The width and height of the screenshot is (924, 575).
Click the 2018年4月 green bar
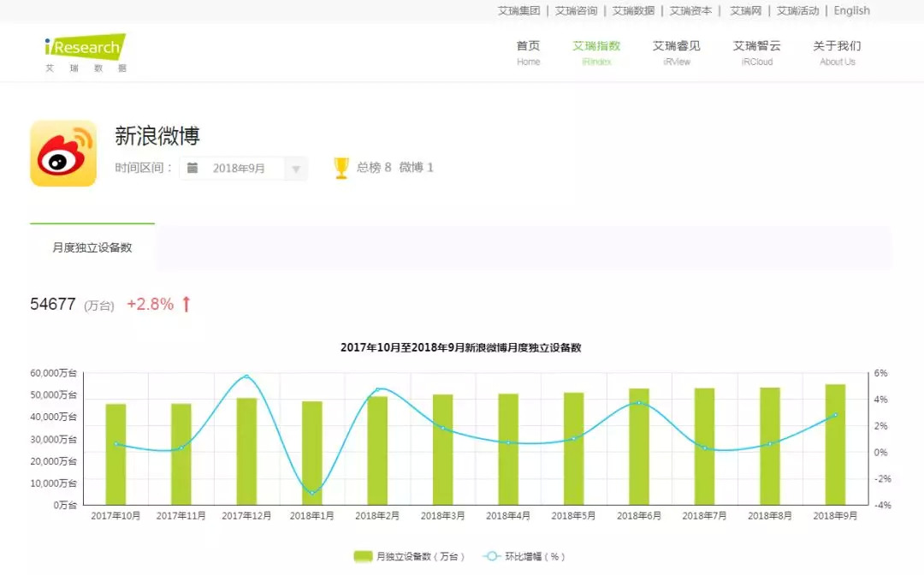tap(508, 449)
